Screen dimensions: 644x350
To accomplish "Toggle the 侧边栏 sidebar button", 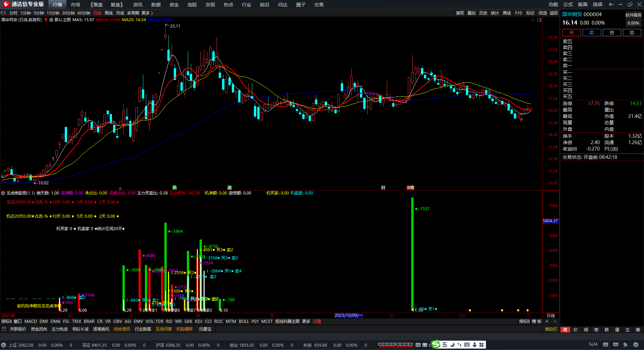I will (551, 329).
